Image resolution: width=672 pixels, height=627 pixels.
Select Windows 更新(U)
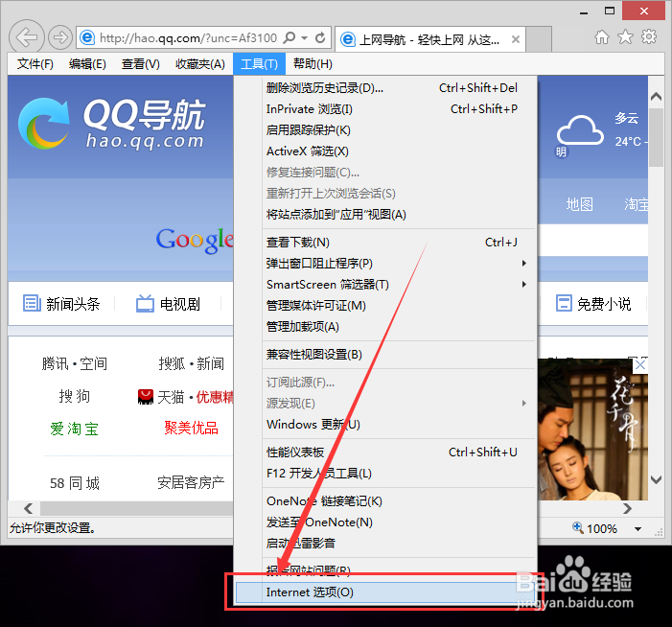click(385, 425)
